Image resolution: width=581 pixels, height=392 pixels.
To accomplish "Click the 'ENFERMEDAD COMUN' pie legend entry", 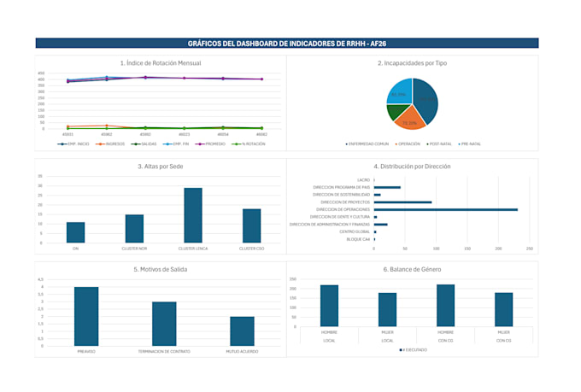I will (x=367, y=143).
